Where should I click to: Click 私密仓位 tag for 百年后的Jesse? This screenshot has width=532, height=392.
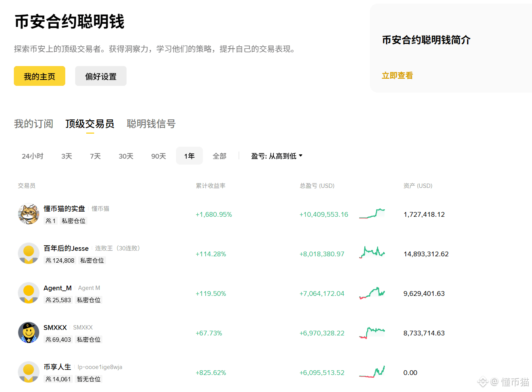click(92, 260)
